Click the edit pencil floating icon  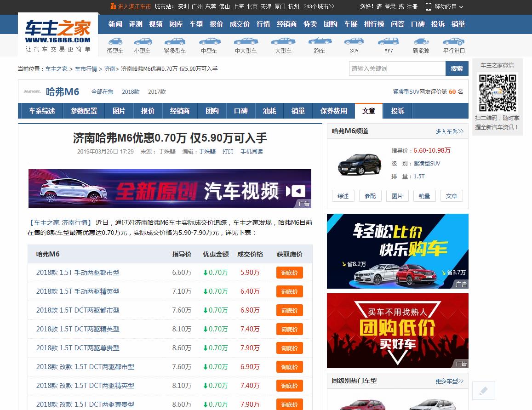pos(483,391)
